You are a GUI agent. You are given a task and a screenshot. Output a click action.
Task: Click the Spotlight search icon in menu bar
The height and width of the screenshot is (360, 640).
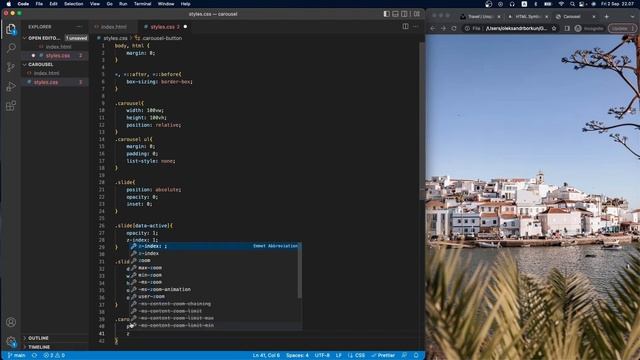pos(572,4)
